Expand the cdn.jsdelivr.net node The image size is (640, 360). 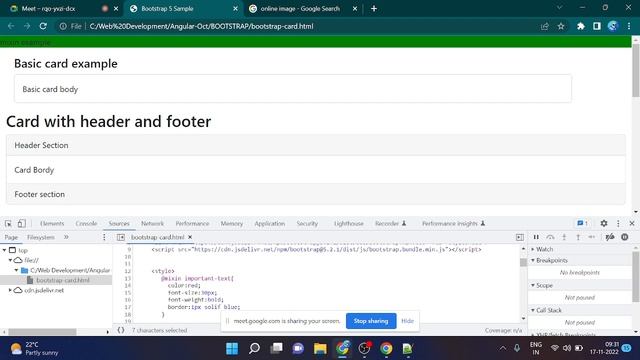click(11, 290)
